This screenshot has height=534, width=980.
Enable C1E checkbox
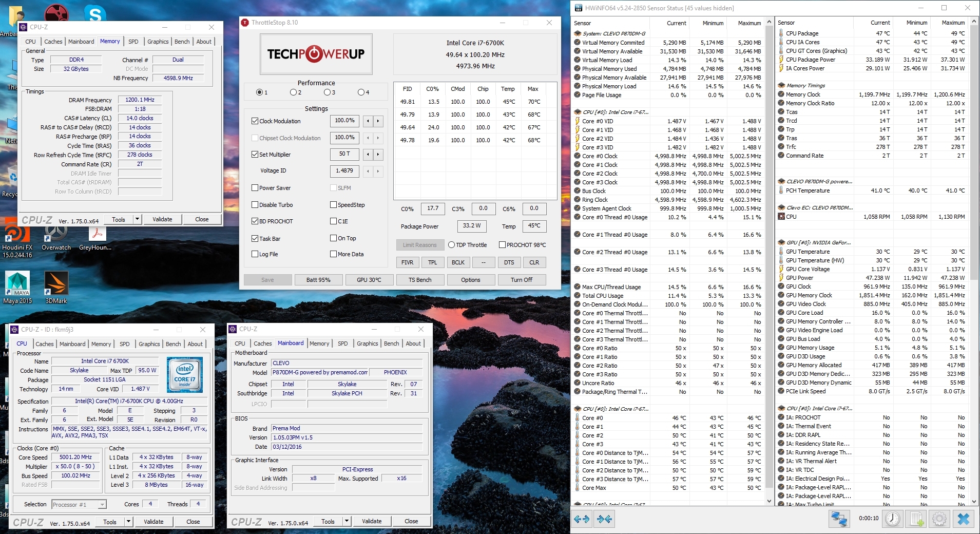333,221
